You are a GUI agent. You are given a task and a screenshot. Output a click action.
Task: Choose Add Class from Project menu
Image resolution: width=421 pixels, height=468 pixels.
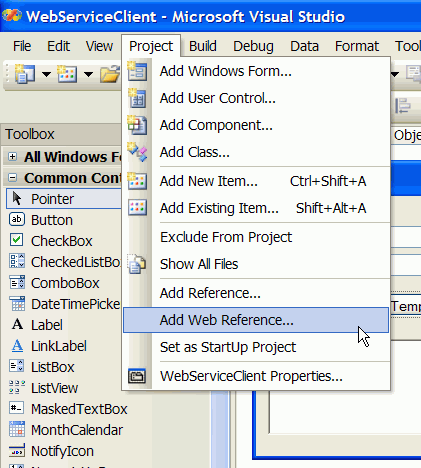(x=256, y=152)
